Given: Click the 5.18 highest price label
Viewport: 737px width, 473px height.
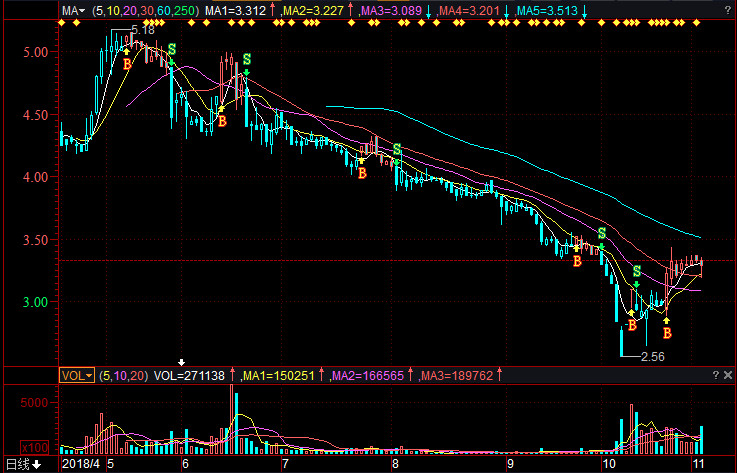Looking at the screenshot, I should point(143,31).
